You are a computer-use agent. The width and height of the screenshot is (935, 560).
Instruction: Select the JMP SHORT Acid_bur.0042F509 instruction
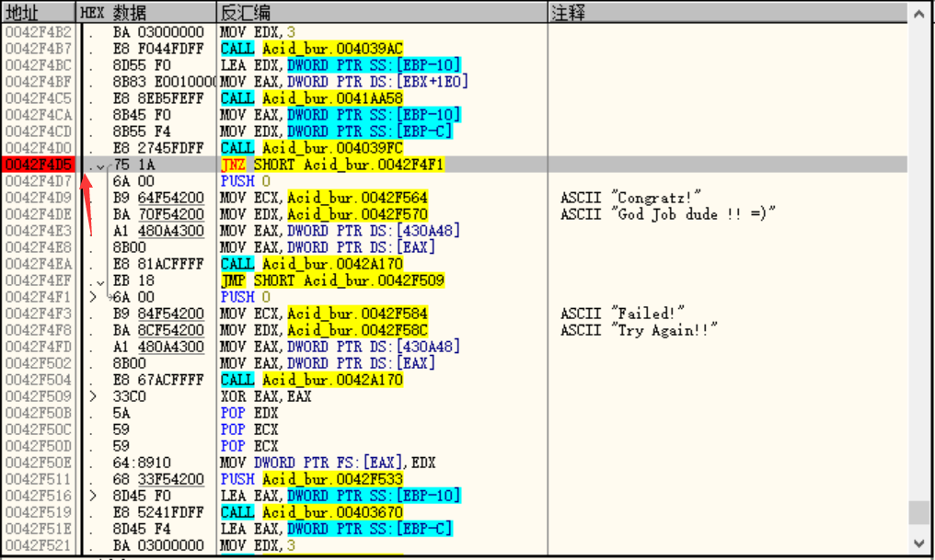[x=332, y=280]
